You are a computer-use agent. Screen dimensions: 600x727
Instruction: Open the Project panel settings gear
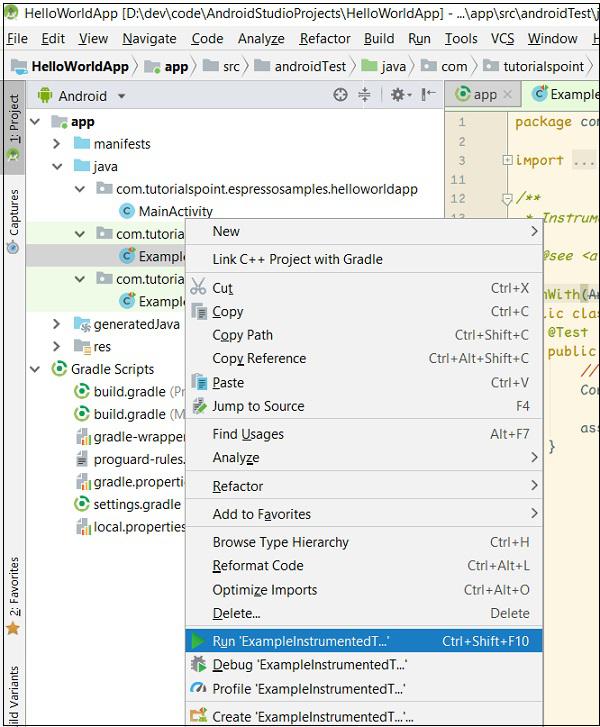(397, 95)
